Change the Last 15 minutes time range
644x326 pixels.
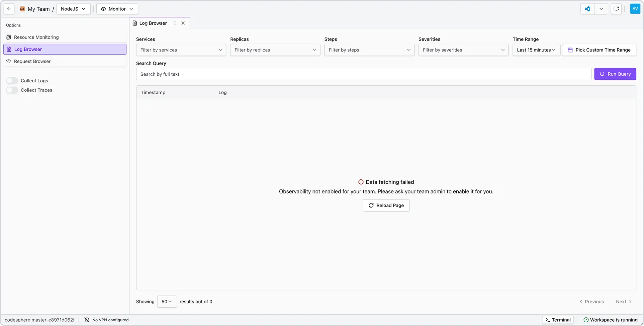coord(536,50)
